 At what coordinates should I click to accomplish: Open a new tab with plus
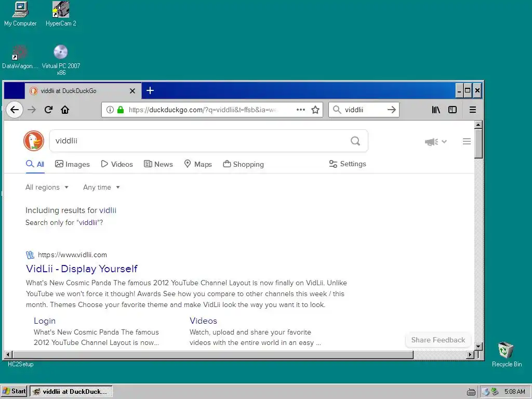click(150, 90)
